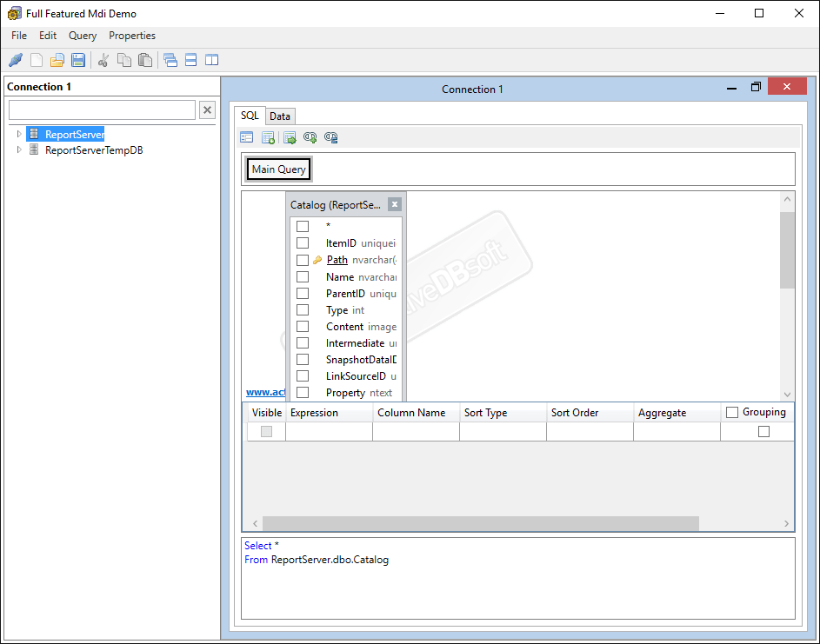Open the Query menu
Viewport: 820px width, 644px height.
pos(82,36)
